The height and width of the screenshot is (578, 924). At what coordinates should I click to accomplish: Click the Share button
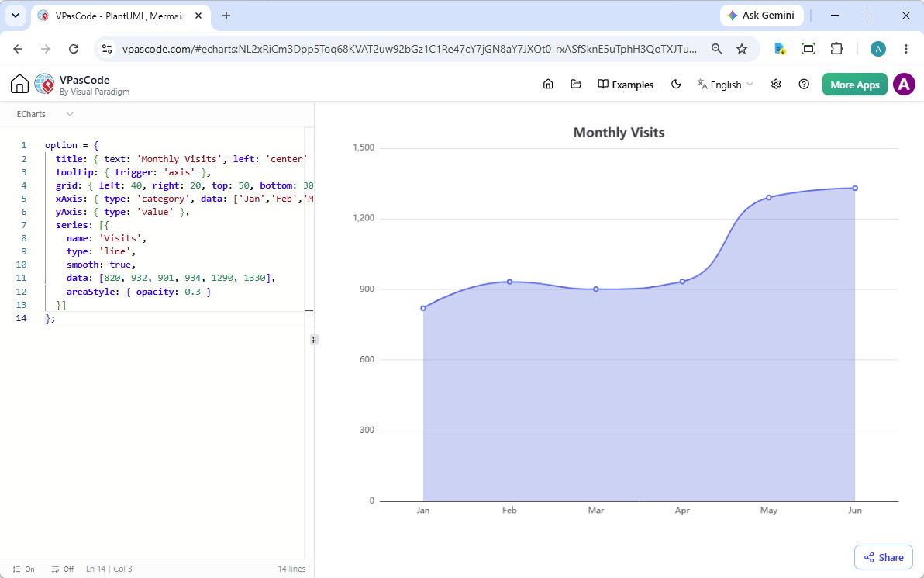[884, 557]
